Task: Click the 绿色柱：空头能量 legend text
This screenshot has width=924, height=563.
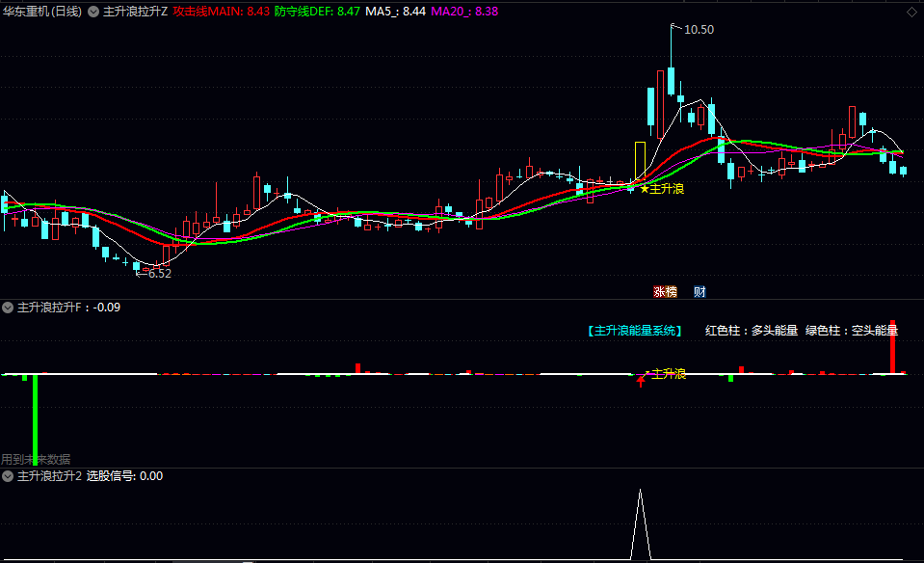Action: 852,331
